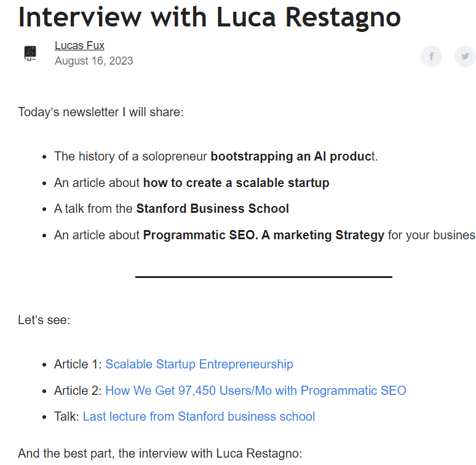The image size is (476, 465).
Task: Share the post via Twitter icon
Action: [x=465, y=56]
